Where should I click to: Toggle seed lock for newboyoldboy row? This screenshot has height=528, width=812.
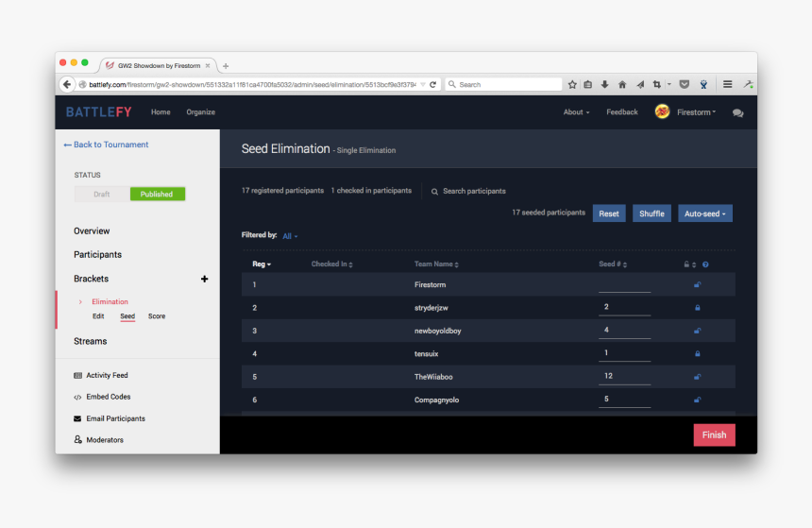pyautogui.click(x=697, y=331)
